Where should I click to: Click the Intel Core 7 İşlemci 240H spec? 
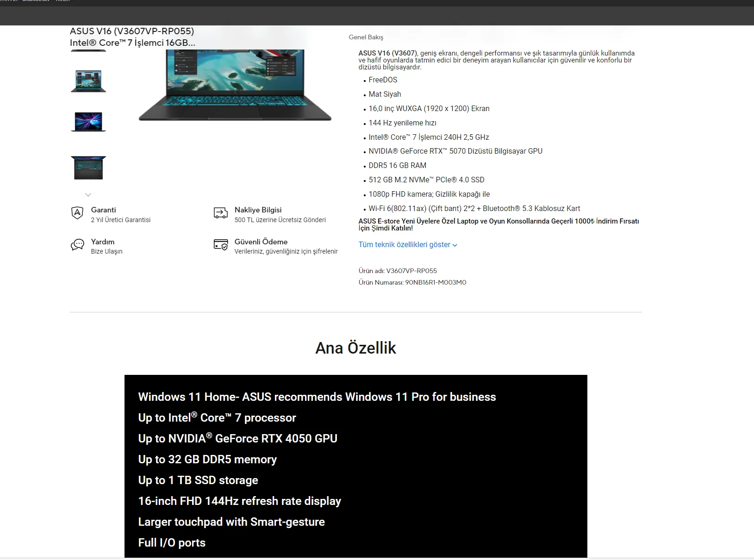pyautogui.click(x=429, y=137)
